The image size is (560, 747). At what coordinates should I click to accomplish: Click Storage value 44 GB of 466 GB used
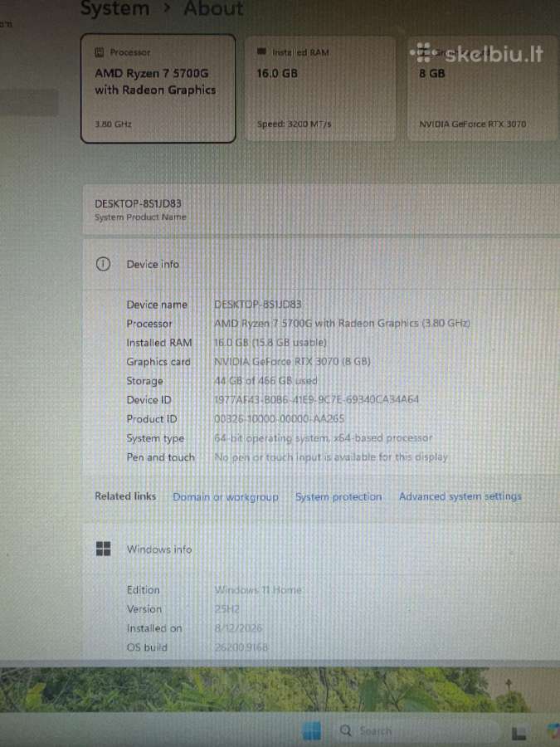[265, 380]
